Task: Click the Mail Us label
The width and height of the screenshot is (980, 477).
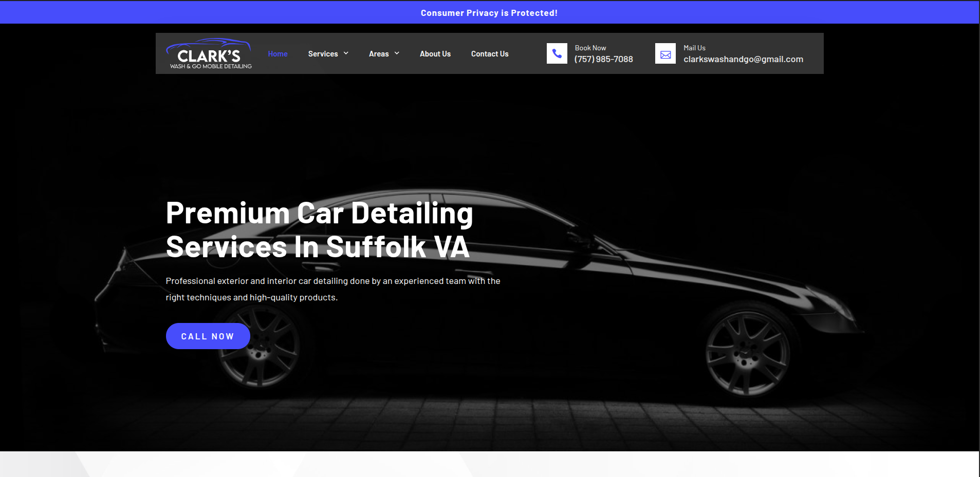Action: pyautogui.click(x=694, y=48)
